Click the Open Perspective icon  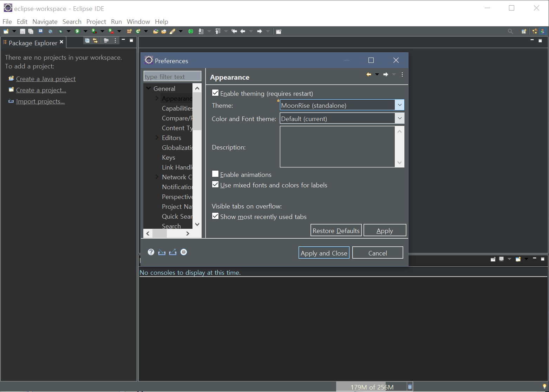click(x=524, y=31)
